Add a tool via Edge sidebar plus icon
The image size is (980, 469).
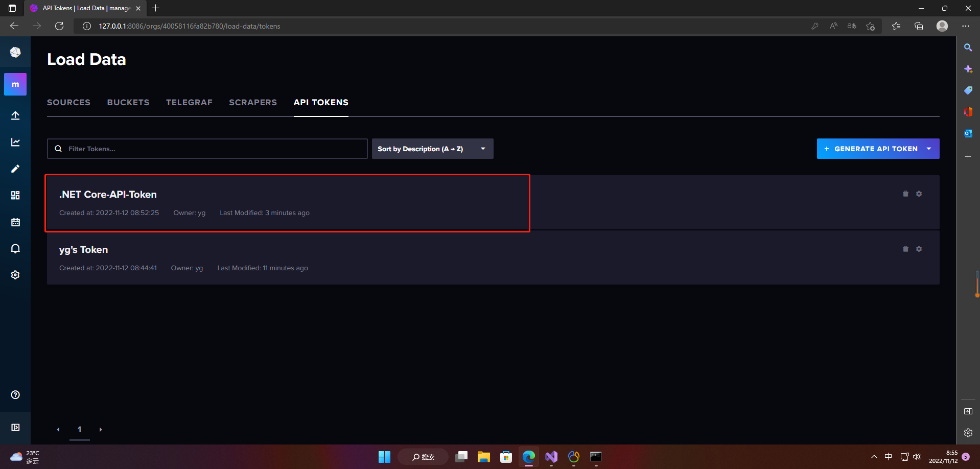coord(968,157)
